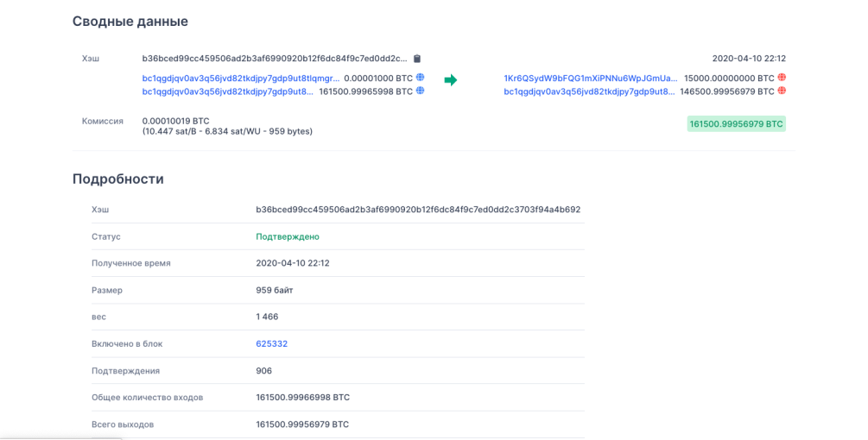
Task: Click received time value in details table
Action: tap(292, 263)
